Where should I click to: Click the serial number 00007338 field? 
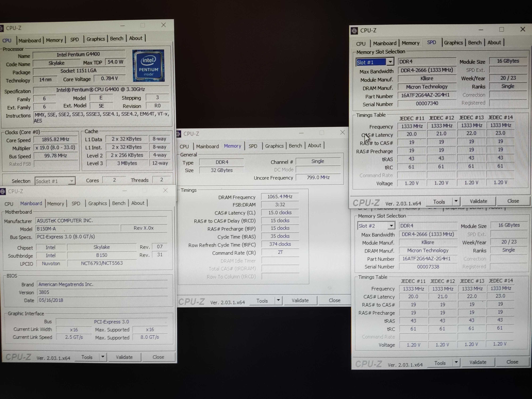[x=428, y=267]
